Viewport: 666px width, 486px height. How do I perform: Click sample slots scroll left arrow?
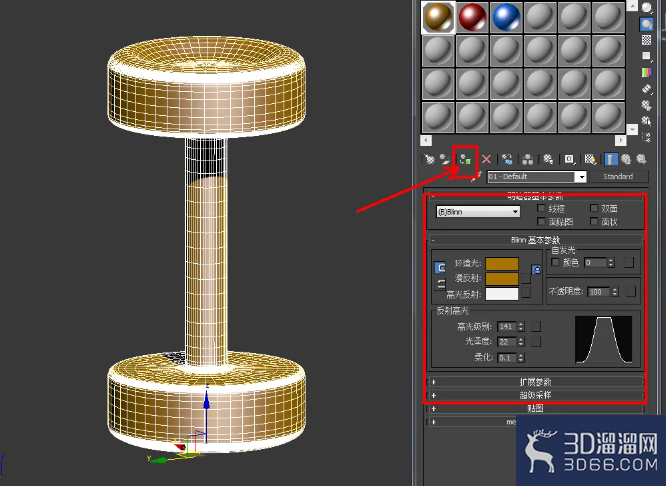(426, 140)
